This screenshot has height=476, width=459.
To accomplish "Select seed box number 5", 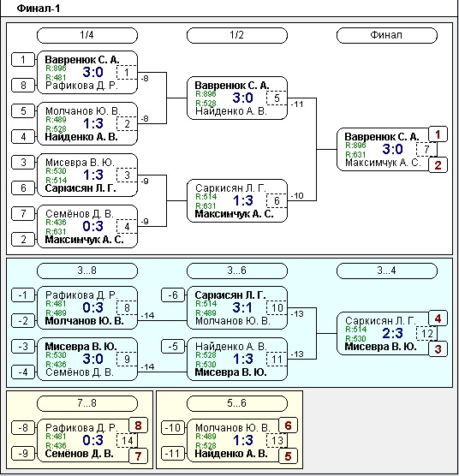I will coord(23,110).
